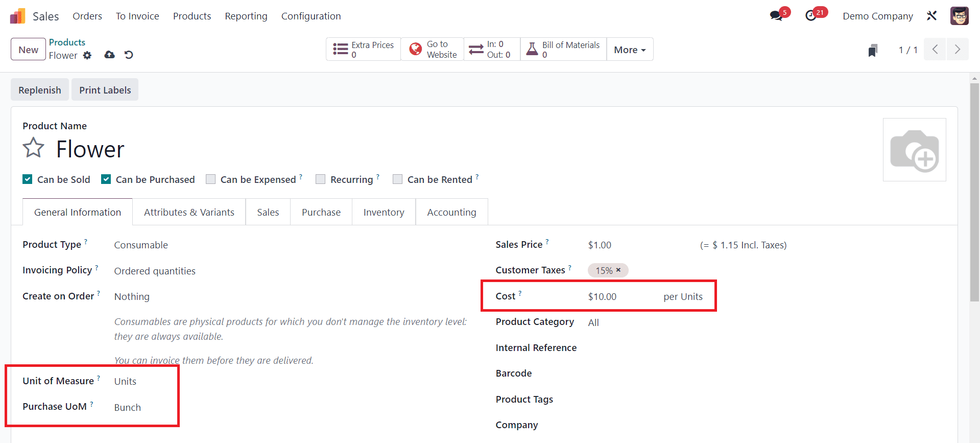This screenshot has width=980, height=443.
Task: Open the discuss messages icon
Action: (x=776, y=16)
